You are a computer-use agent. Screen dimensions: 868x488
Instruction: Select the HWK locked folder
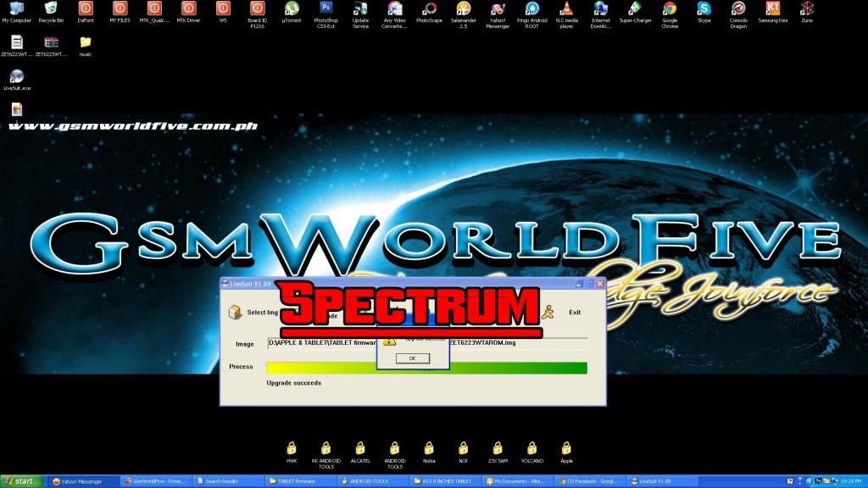[292, 452]
